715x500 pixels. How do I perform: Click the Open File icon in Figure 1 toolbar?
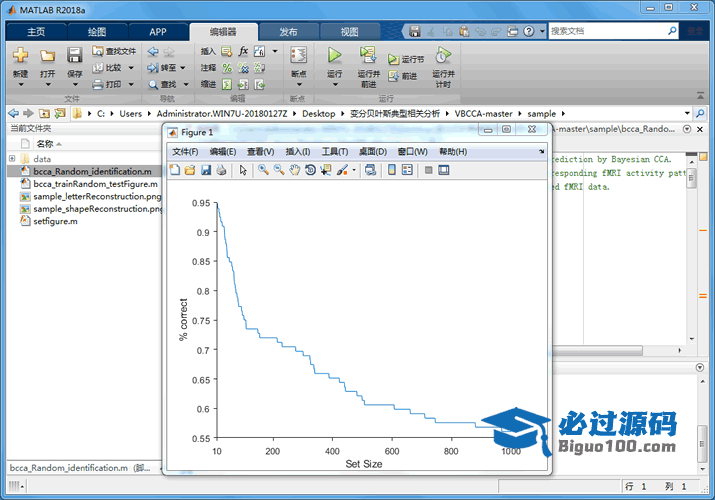pos(190,170)
